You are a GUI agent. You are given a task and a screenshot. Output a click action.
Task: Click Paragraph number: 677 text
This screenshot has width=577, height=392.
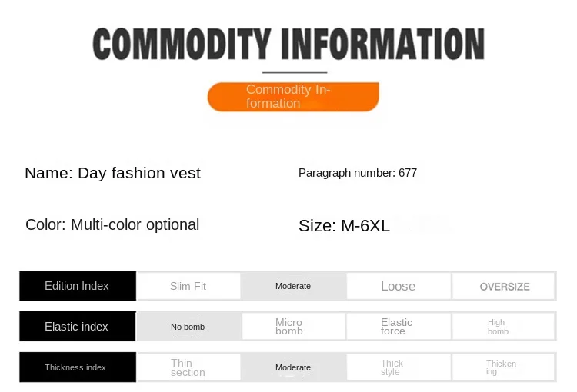(357, 173)
